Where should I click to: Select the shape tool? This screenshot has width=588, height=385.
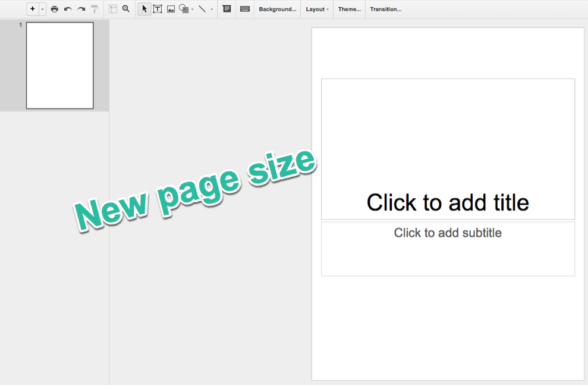tap(184, 9)
